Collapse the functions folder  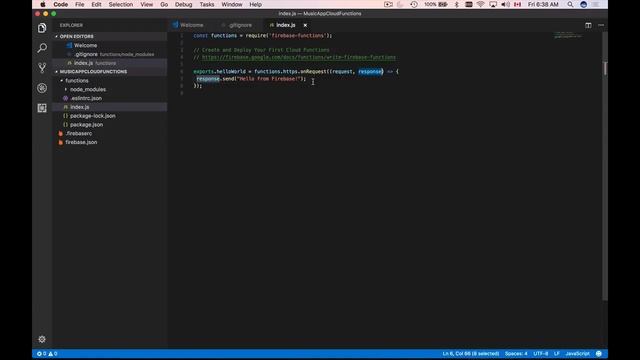pos(76,80)
